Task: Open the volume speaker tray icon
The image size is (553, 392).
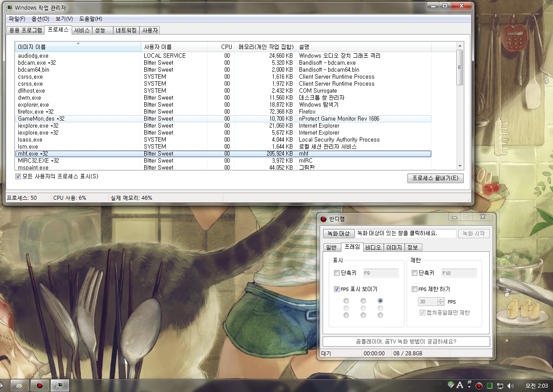Action: (510, 385)
